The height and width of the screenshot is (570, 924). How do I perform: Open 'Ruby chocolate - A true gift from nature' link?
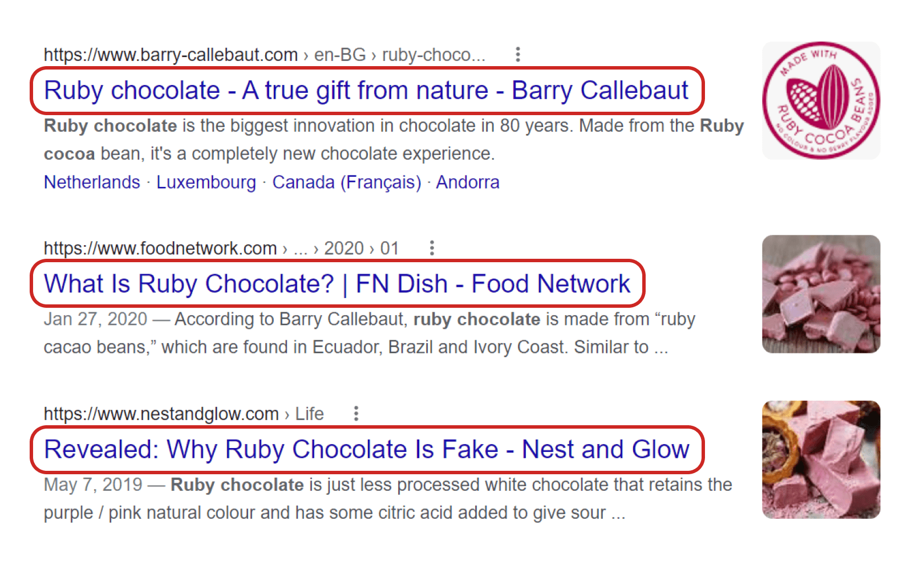point(366,91)
